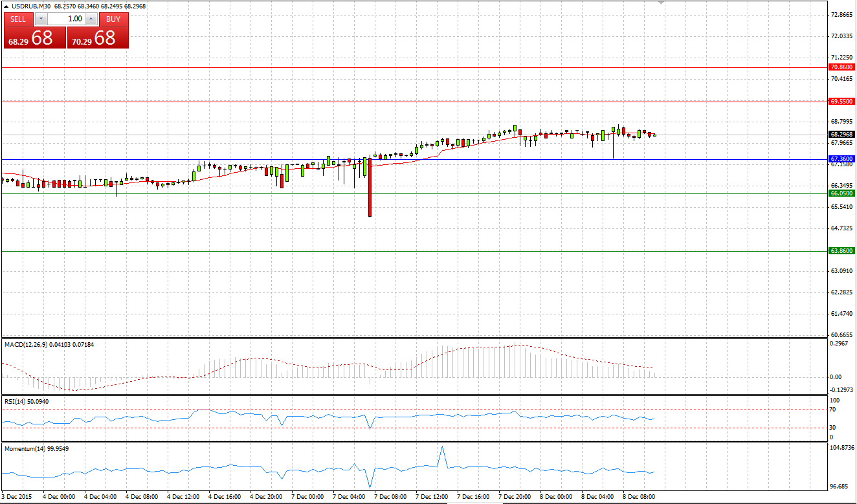Image resolution: width=857 pixels, height=504 pixels.
Task: Click the 72.8665 price scale value
Action: click(x=841, y=14)
